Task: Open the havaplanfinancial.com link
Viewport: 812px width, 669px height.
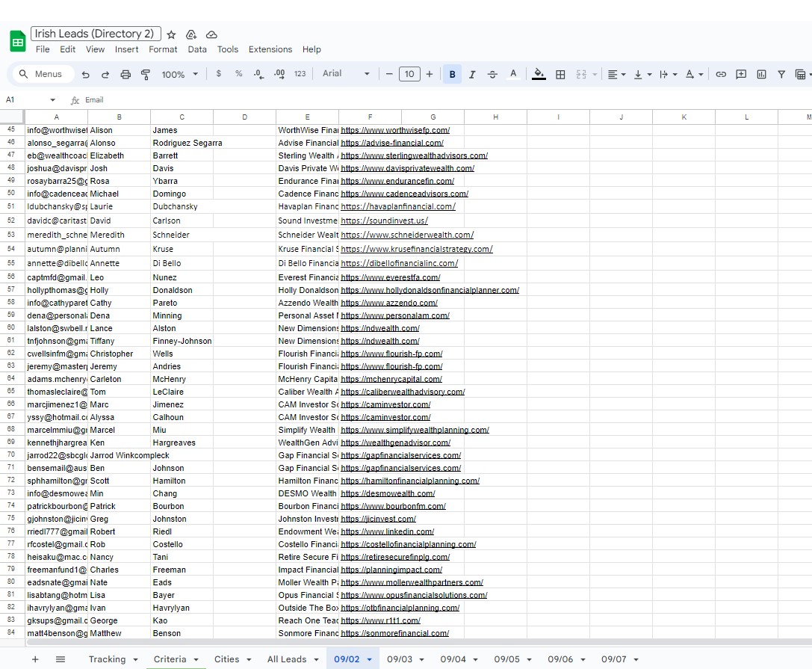Action: (x=398, y=206)
